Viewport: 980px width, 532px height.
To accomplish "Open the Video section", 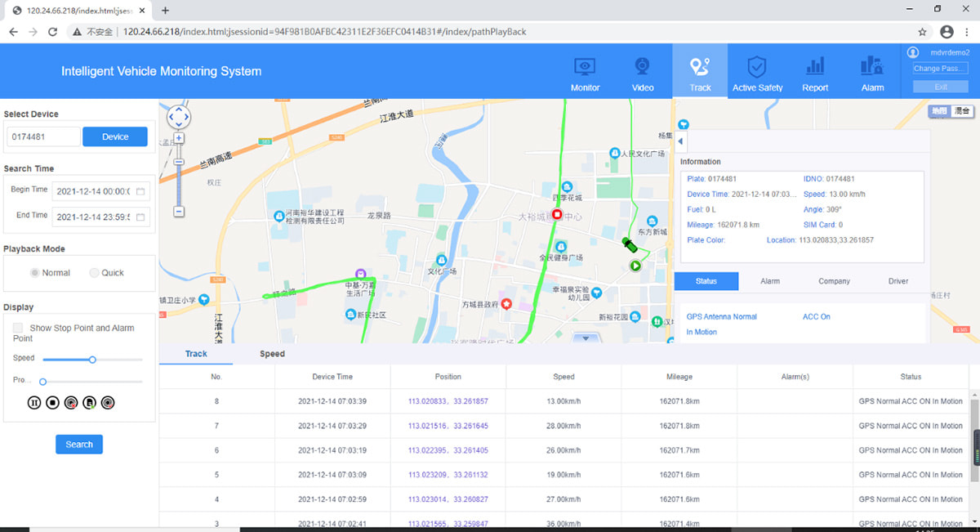I will click(643, 74).
